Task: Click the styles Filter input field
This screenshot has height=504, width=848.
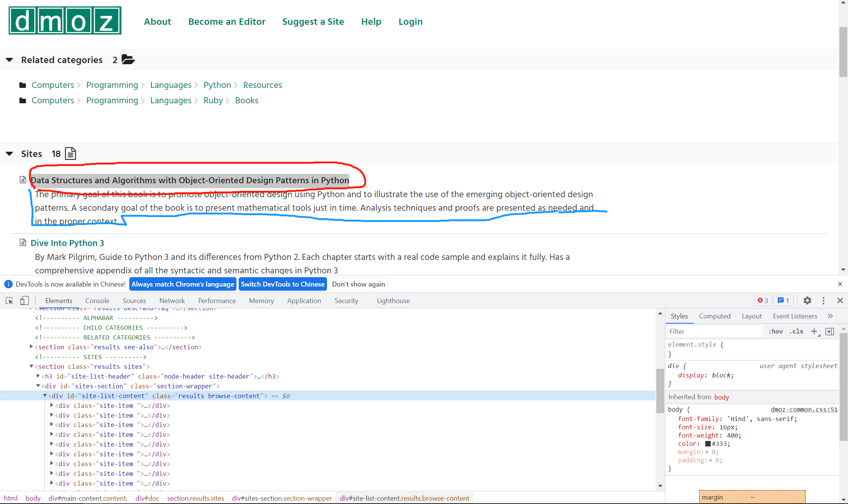Action: 714,331
